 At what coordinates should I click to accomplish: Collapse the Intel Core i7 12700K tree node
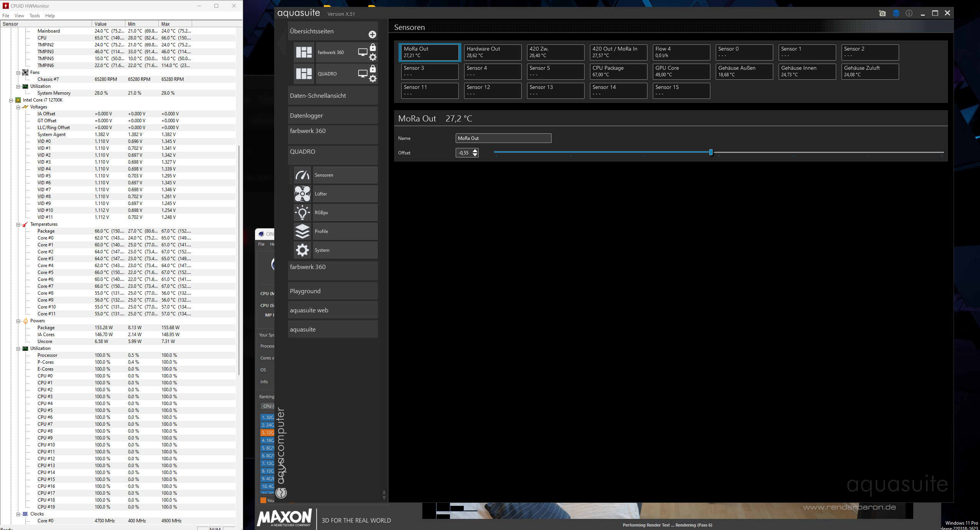pyautogui.click(x=11, y=100)
